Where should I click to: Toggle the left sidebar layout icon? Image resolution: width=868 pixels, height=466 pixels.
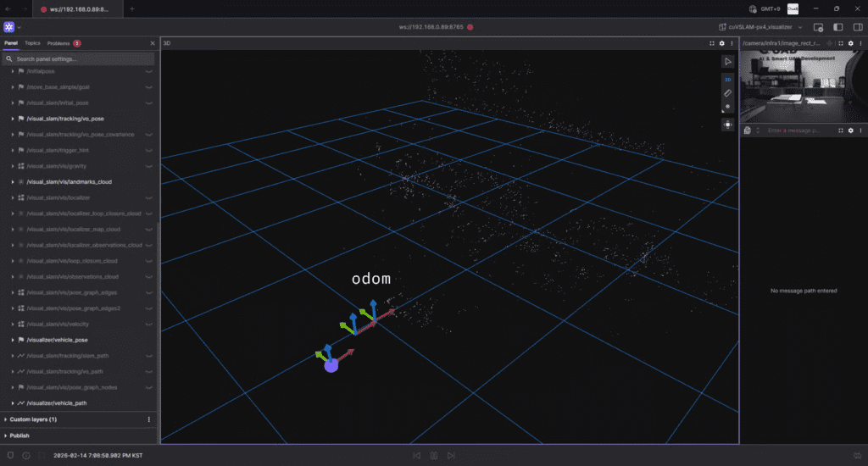tap(837, 27)
